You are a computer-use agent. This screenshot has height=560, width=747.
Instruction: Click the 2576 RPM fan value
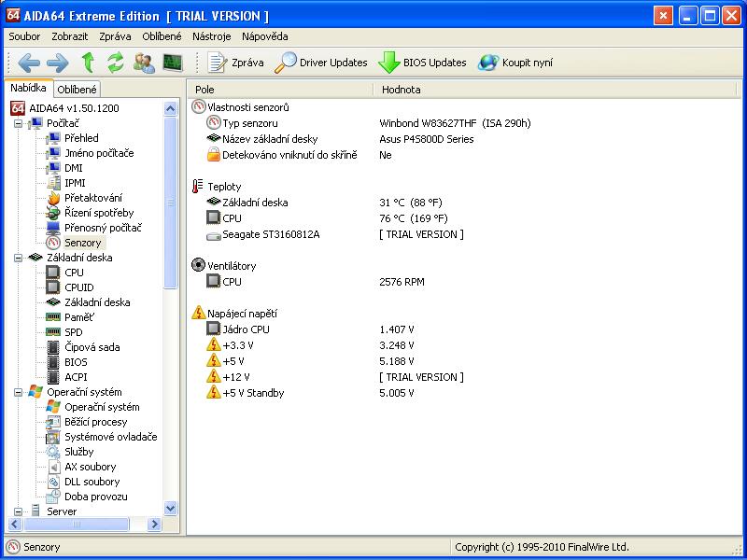click(402, 282)
